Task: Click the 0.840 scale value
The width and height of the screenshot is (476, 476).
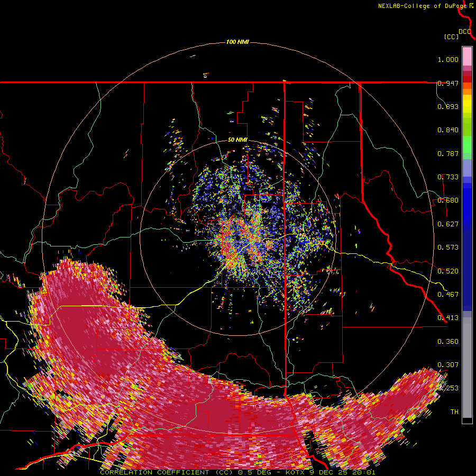Action: [x=448, y=130]
